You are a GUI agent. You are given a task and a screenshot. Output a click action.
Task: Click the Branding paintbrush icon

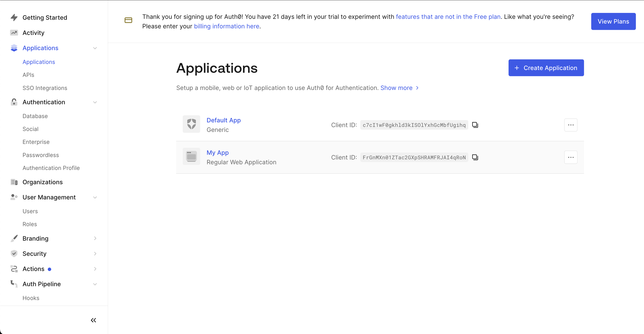pyautogui.click(x=14, y=238)
